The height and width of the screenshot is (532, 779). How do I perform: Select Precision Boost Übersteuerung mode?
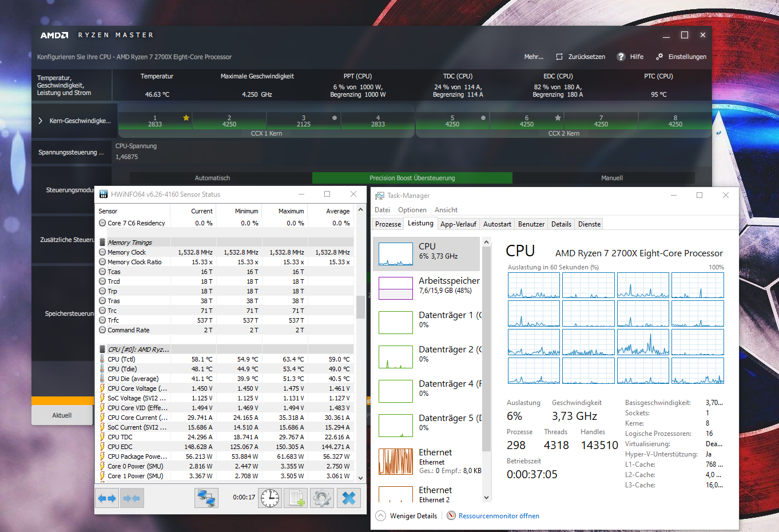click(412, 178)
